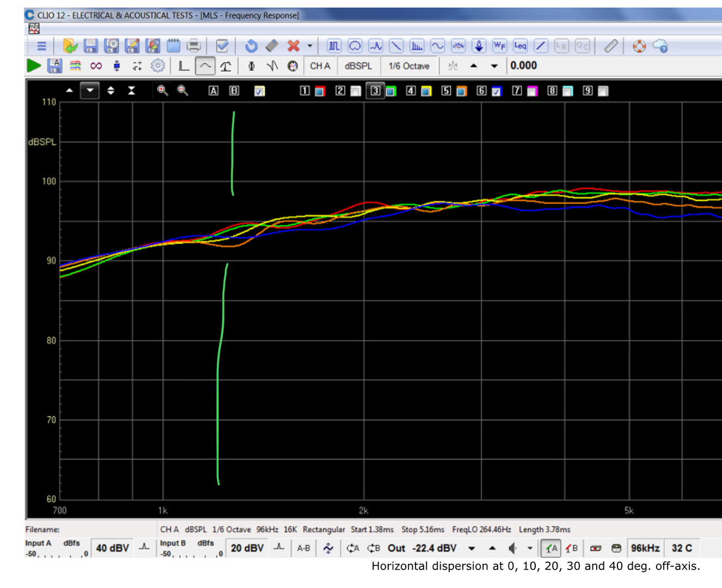Open the dBSPL units dropdown
This screenshot has height=588, width=722.
tap(358, 66)
